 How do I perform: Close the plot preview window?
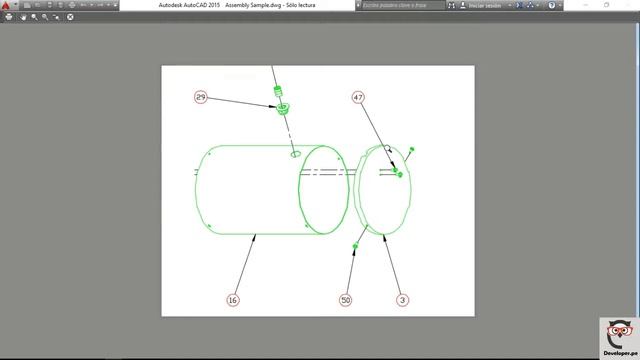[x=70, y=17]
